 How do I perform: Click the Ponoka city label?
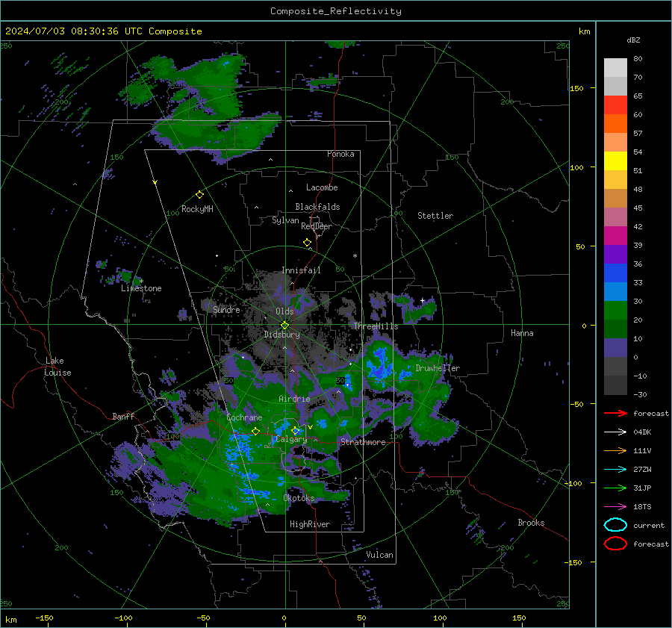340,154
